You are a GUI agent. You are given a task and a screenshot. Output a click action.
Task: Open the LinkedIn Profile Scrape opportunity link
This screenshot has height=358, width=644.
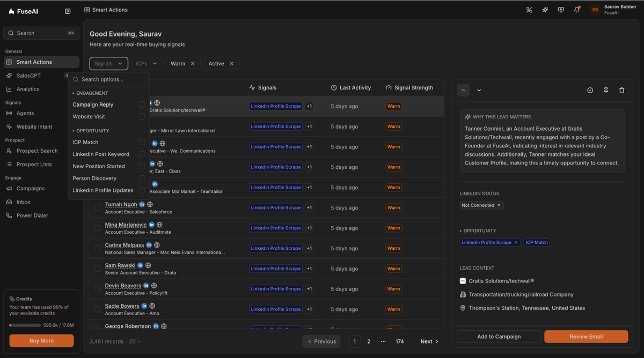click(x=491, y=242)
